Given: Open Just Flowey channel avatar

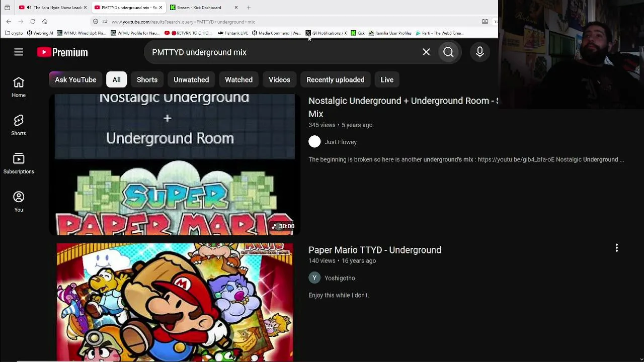Looking at the screenshot, I should pyautogui.click(x=314, y=142).
